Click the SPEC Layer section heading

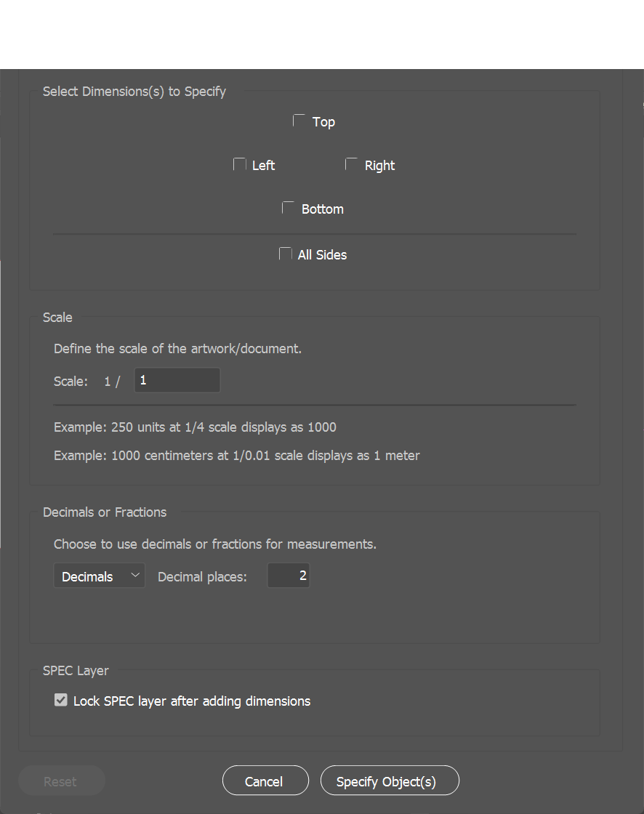coord(76,670)
